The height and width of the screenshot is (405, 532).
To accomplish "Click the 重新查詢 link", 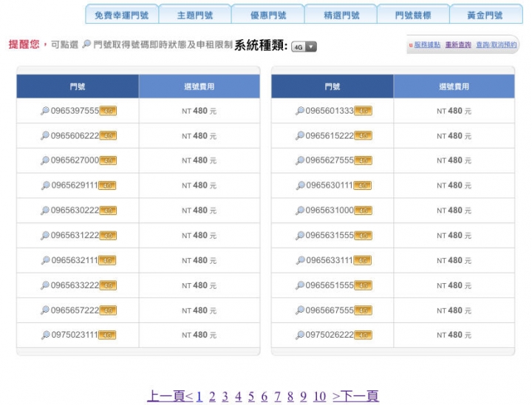I will tap(458, 45).
